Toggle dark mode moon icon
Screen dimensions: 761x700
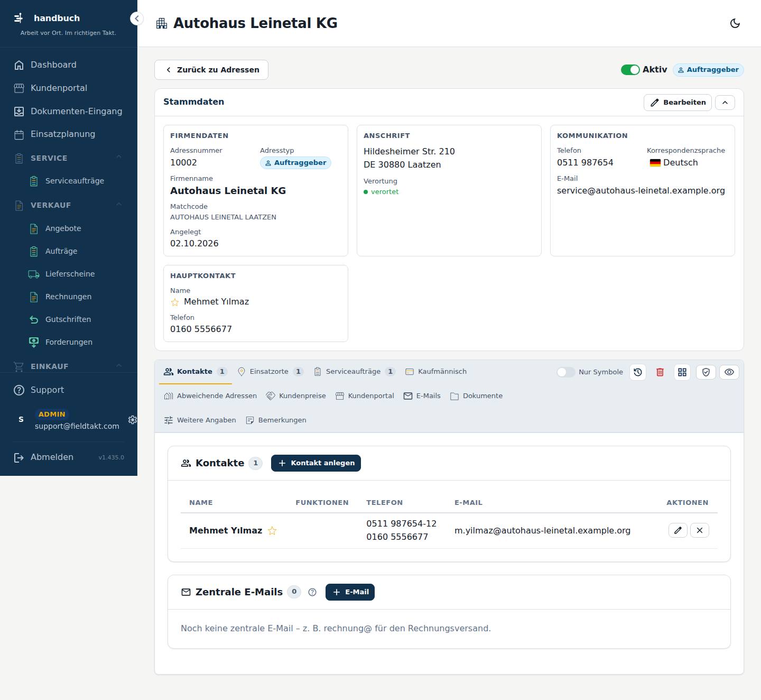735,23
